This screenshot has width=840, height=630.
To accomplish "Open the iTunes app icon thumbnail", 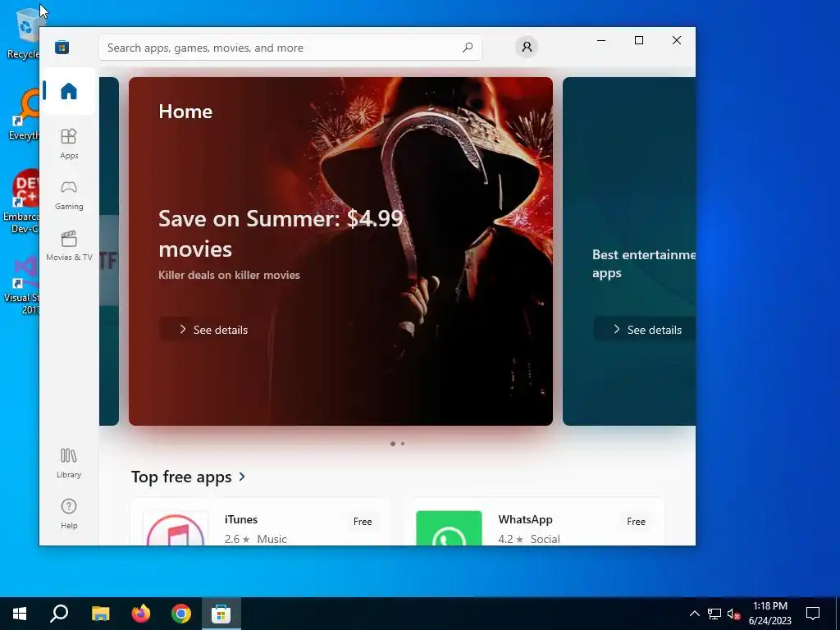I will (176, 529).
